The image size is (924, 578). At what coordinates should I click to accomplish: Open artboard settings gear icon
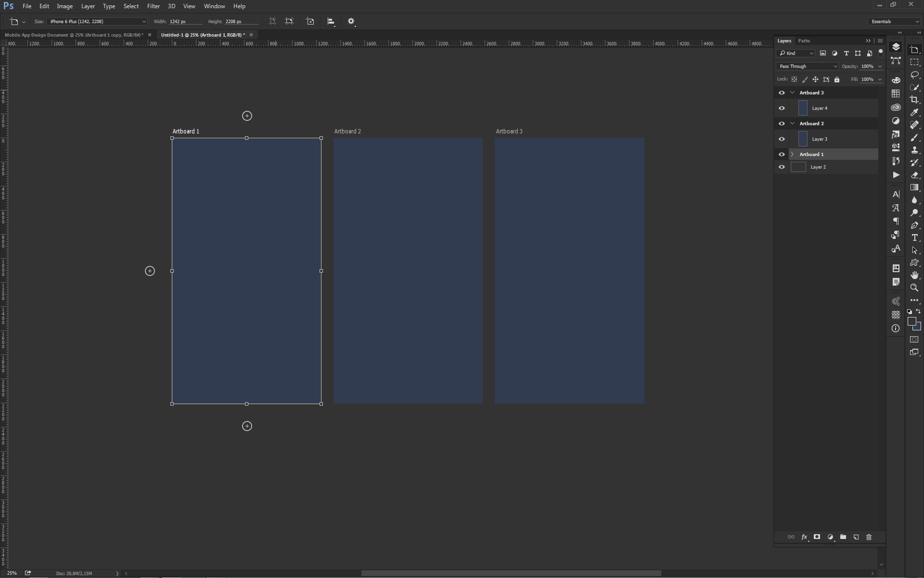coord(351,21)
